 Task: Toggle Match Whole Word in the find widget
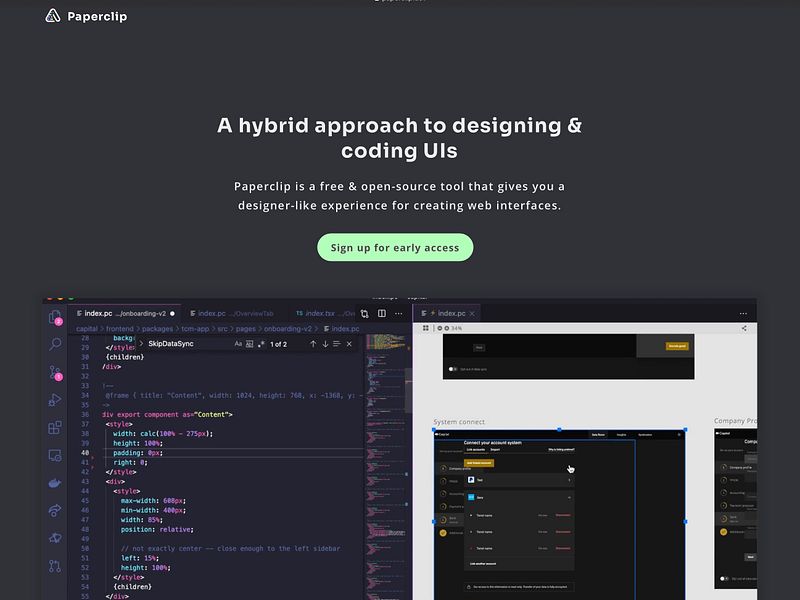[249, 344]
